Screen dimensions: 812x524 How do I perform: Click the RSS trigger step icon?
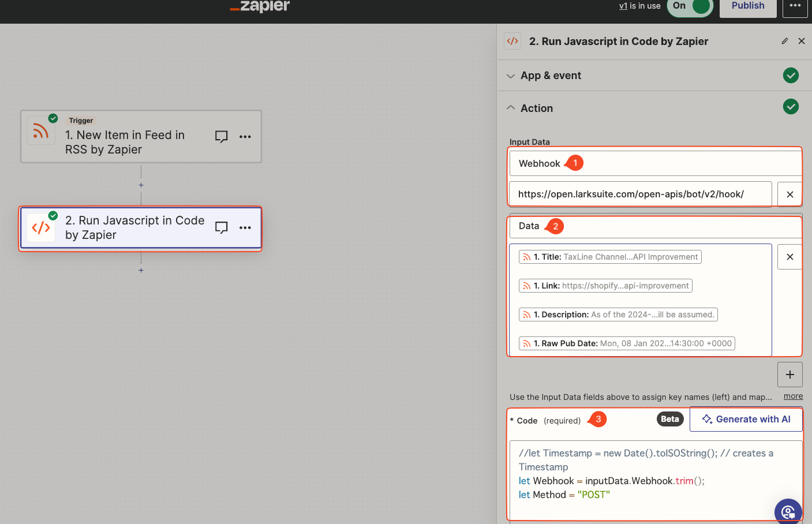(x=40, y=132)
